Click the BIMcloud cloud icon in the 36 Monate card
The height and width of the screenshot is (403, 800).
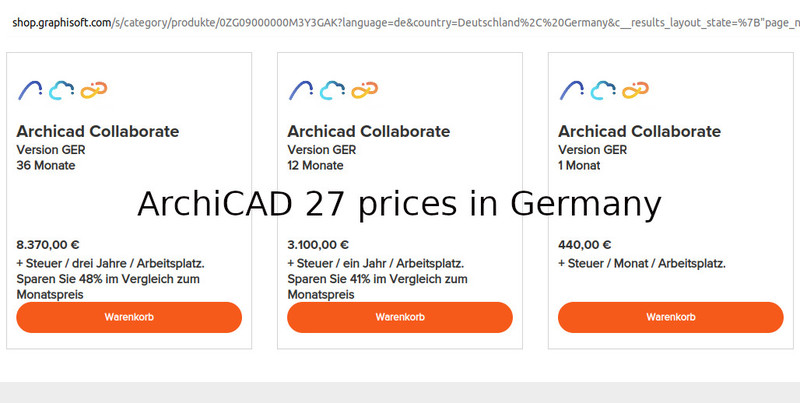[x=62, y=91]
